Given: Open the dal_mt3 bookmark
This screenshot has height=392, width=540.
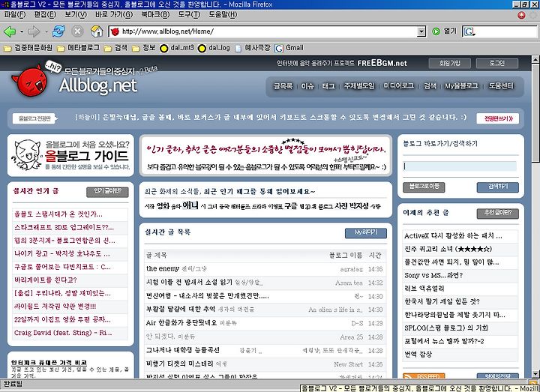Looking at the screenshot, I should pyautogui.click(x=177, y=48).
